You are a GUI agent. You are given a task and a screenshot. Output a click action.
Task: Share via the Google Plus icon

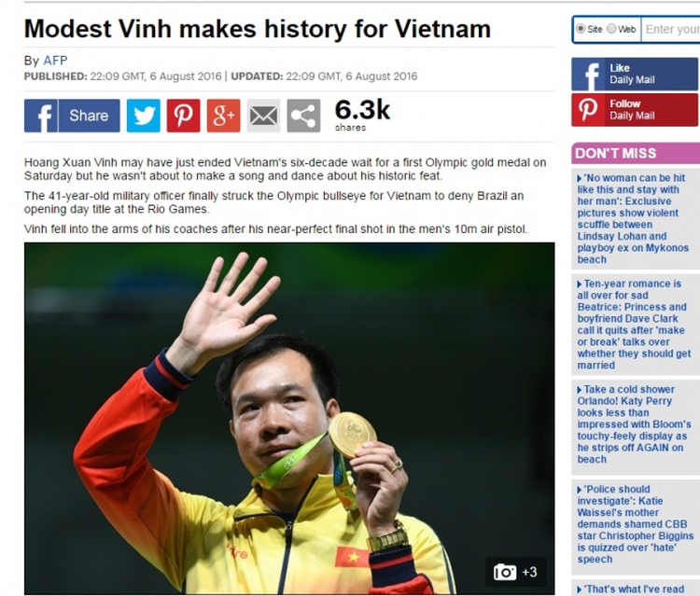point(224,116)
